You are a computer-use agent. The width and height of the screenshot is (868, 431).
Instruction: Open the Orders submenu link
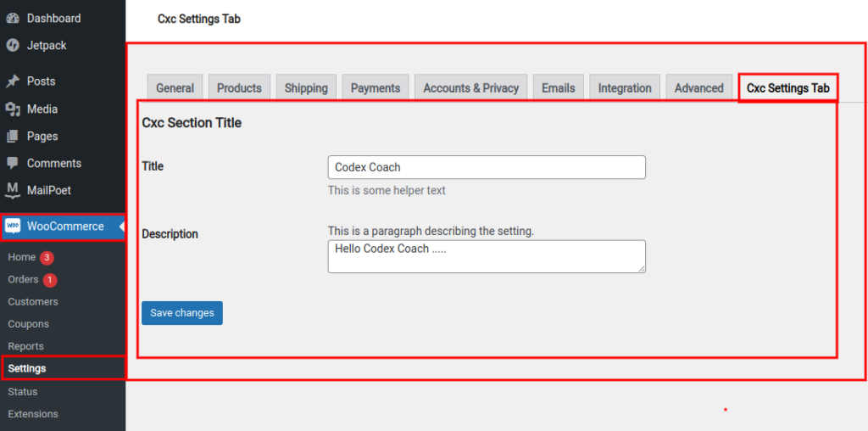23,279
